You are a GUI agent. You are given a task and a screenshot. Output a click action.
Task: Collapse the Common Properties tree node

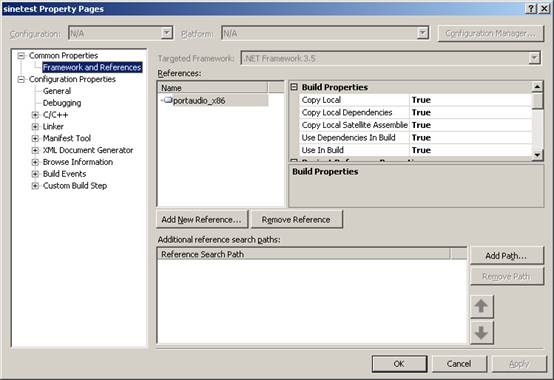(21, 55)
